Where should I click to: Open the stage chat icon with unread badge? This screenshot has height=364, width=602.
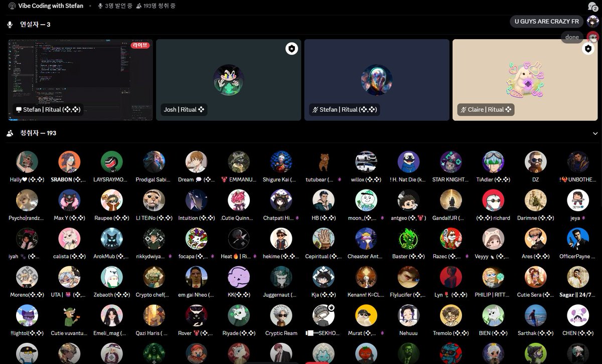point(592,7)
